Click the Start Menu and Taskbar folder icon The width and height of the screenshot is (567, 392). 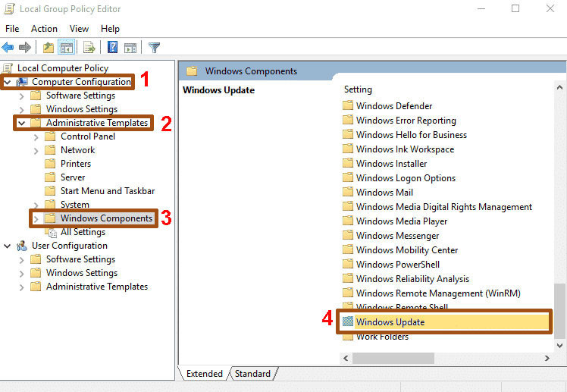(50, 191)
